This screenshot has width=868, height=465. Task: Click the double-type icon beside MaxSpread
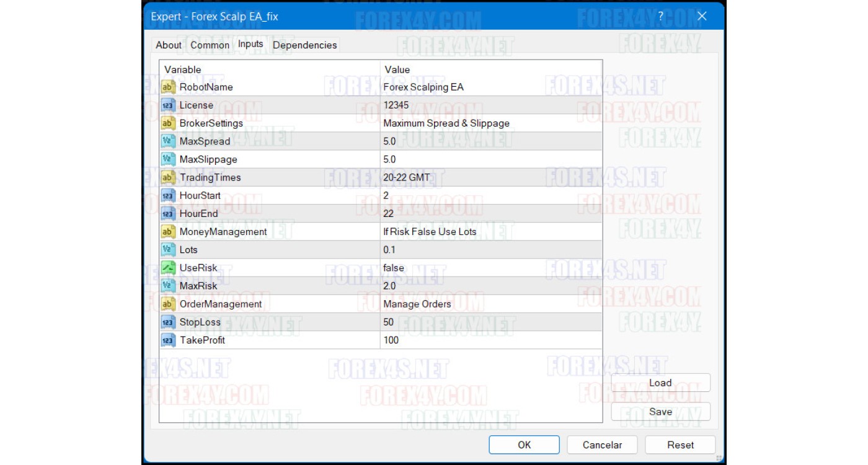[168, 141]
